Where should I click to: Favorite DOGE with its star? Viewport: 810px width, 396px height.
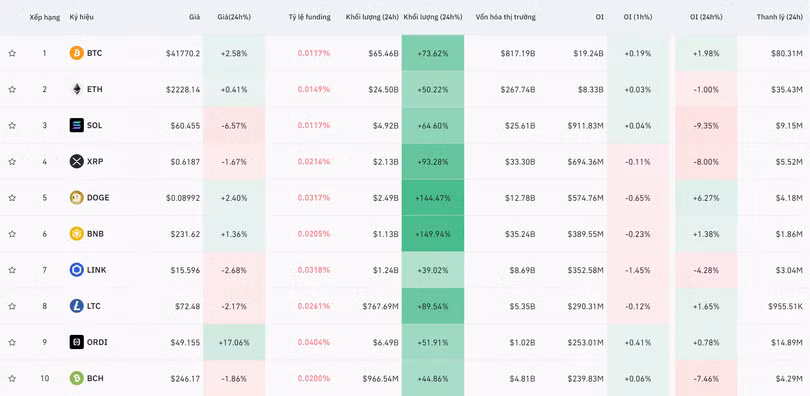(12, 197)
